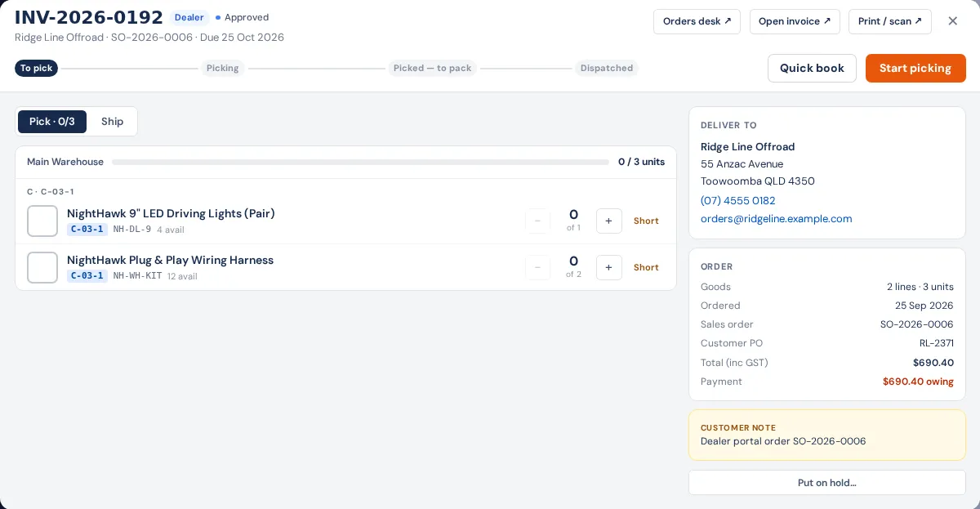Switch to the Ship tab
This screenshot has height=509, width=980.
(113, 122)
